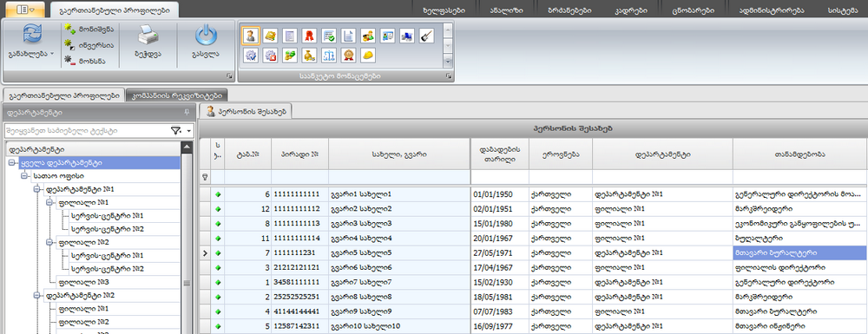This screenshot has height=334, width=868.
Task: Select the red certificate seal gallery icon
Action: point(309,36)
